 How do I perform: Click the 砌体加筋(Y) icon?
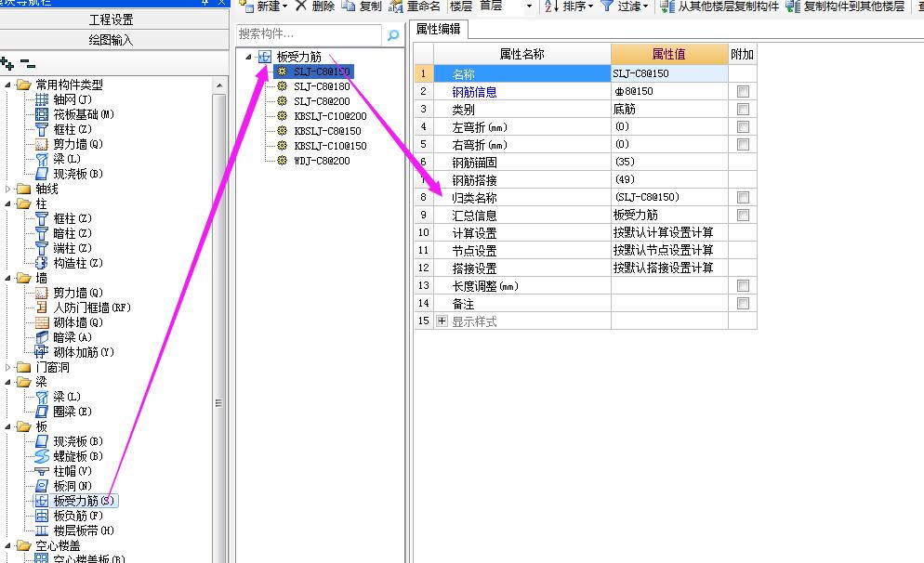42,352
